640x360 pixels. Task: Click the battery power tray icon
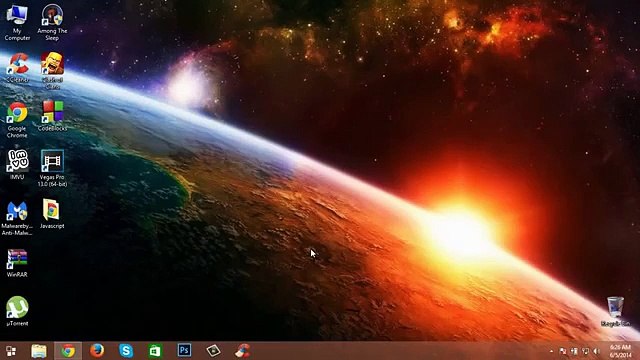tap(574, 351)
